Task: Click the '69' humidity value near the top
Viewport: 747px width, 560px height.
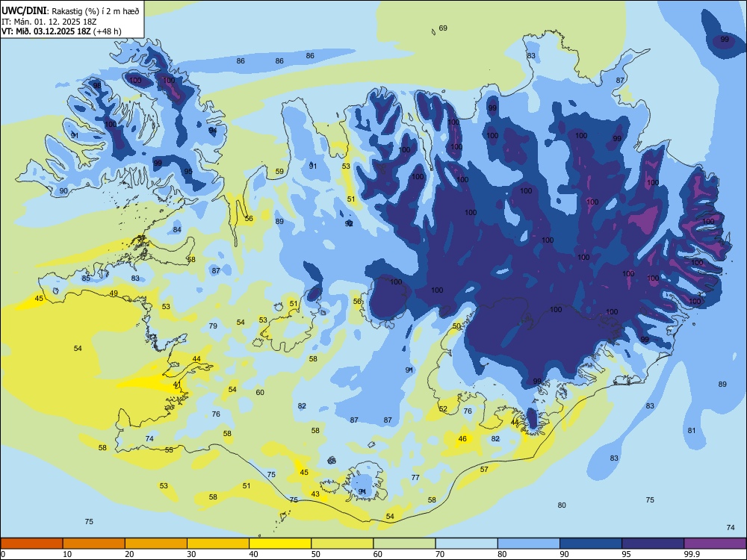Action: pos(443,28)
